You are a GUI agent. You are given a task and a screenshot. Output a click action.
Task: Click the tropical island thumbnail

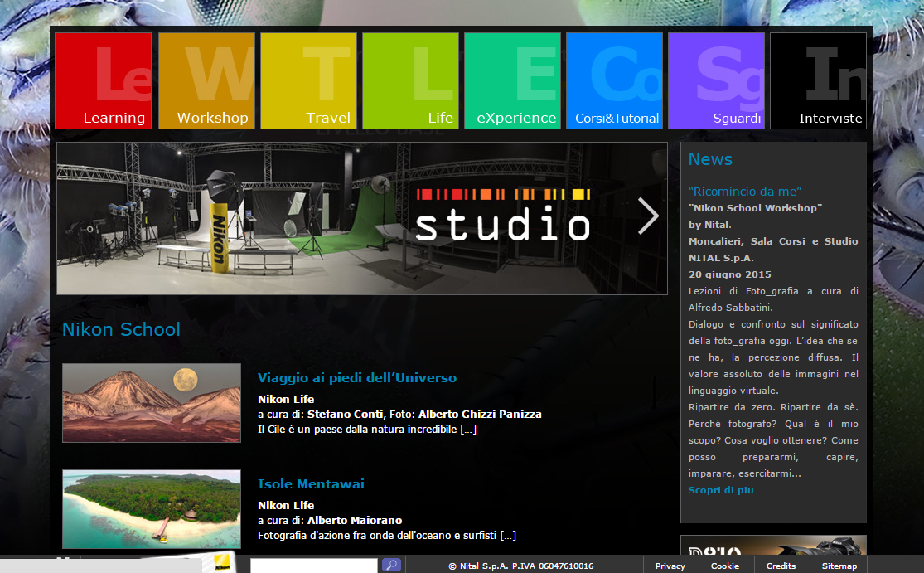pos(152,509)
